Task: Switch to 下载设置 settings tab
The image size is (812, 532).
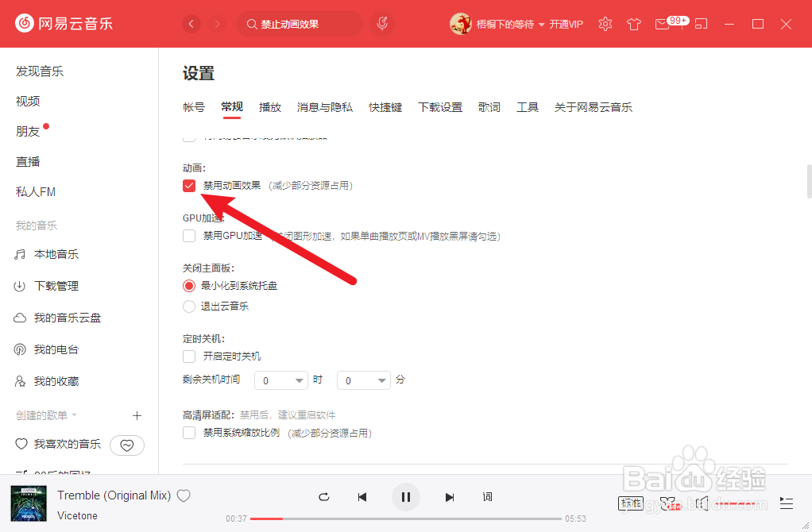Action: coord(440,107)
